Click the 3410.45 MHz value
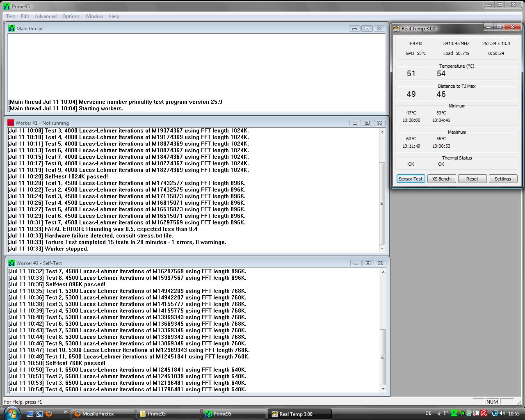This screenshot has width=525, height=420. pyautogui.click(x=456, y=43)
